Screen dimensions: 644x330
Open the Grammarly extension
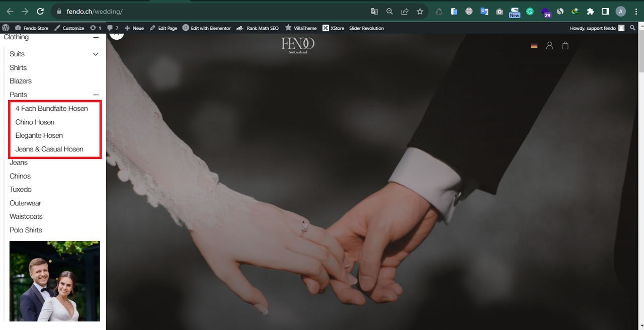pos(530,11)
